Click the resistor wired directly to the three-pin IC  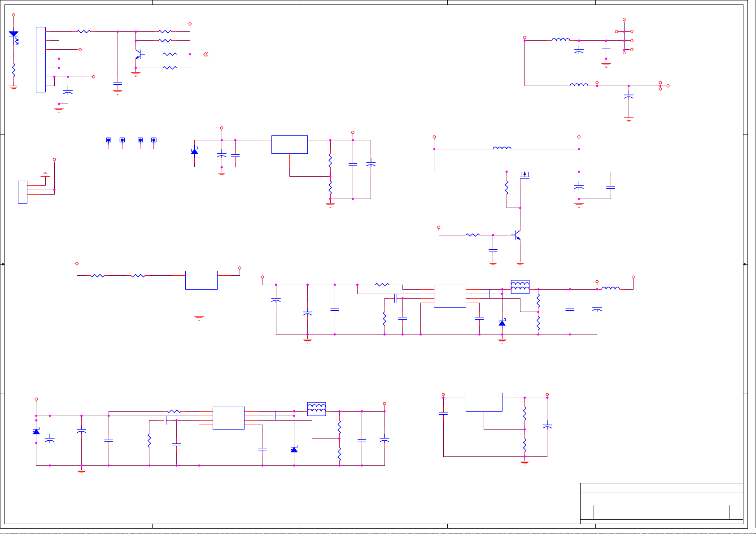coord(138,275)
